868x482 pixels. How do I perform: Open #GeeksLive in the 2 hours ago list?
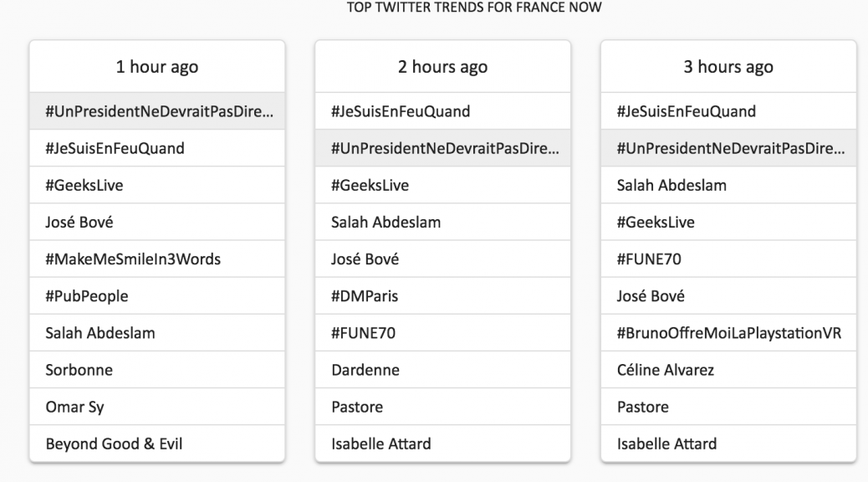click(370, 185)
